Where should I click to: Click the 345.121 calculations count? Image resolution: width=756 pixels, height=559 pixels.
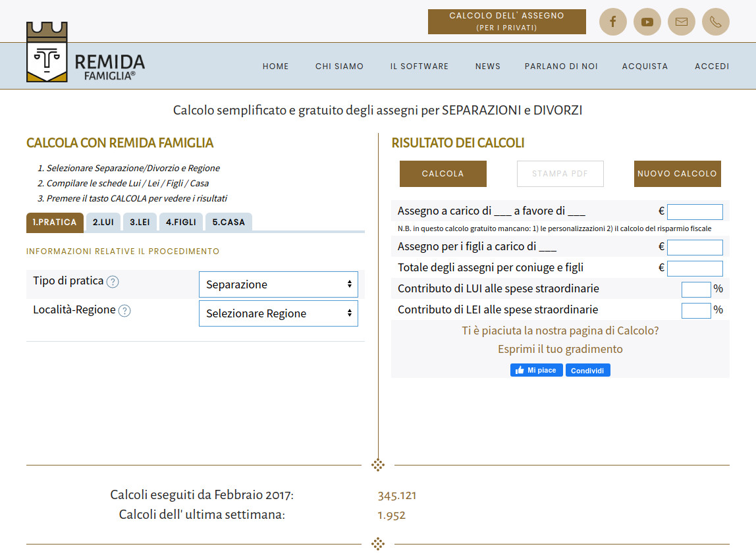click(x=397, y=495)
